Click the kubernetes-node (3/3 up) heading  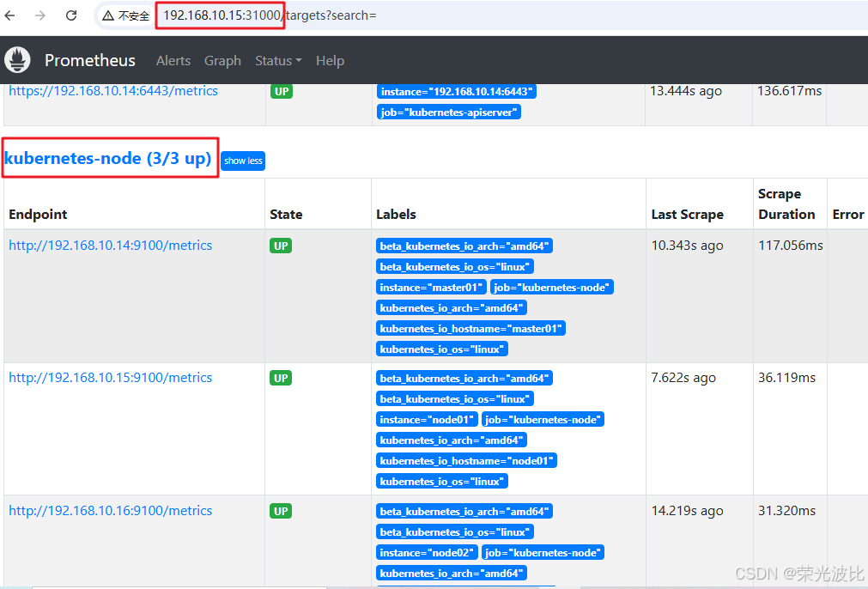108,158
